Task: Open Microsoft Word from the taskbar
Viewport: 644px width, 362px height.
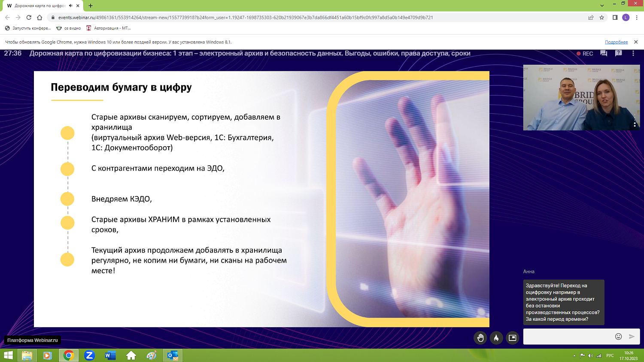Action: tap(109, 355)
